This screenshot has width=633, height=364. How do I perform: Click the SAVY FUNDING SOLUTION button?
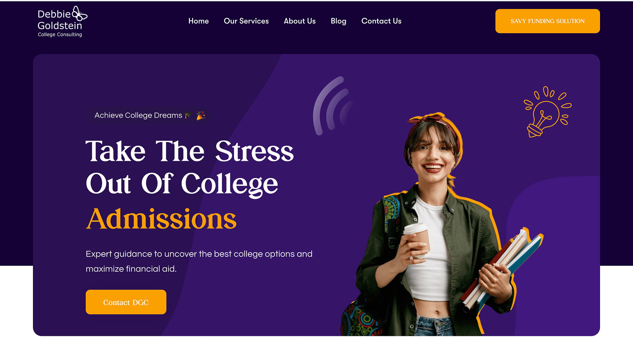tap(547, 21)
